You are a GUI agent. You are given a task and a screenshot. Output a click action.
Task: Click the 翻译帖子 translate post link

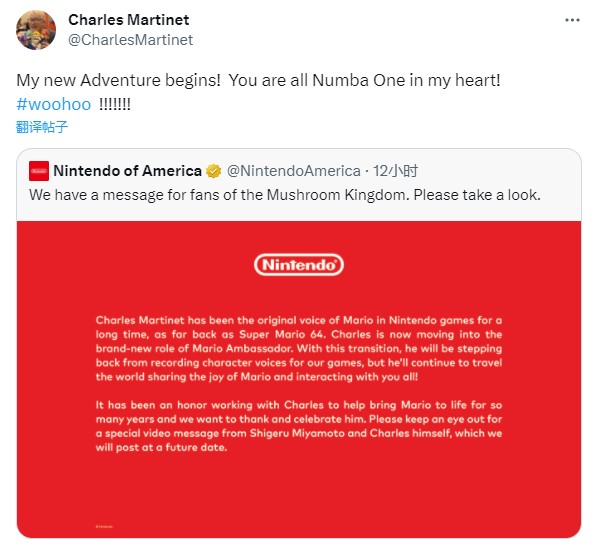[42, 126]
